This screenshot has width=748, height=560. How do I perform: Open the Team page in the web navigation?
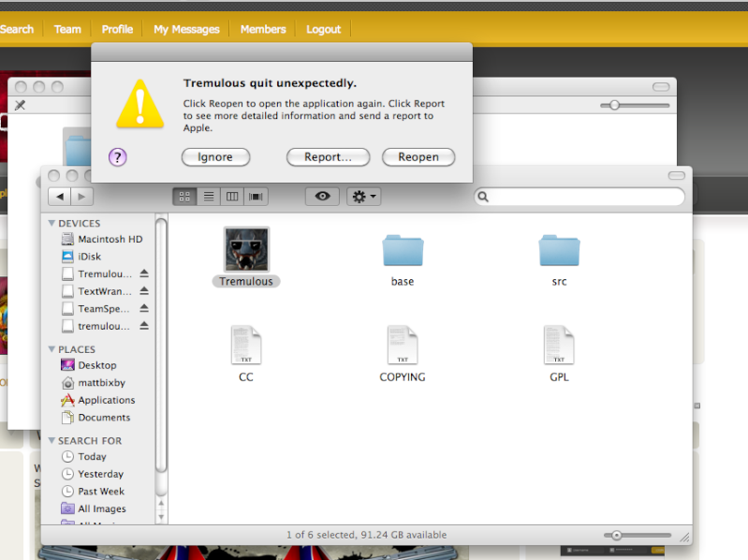click(x=67, y=29)
